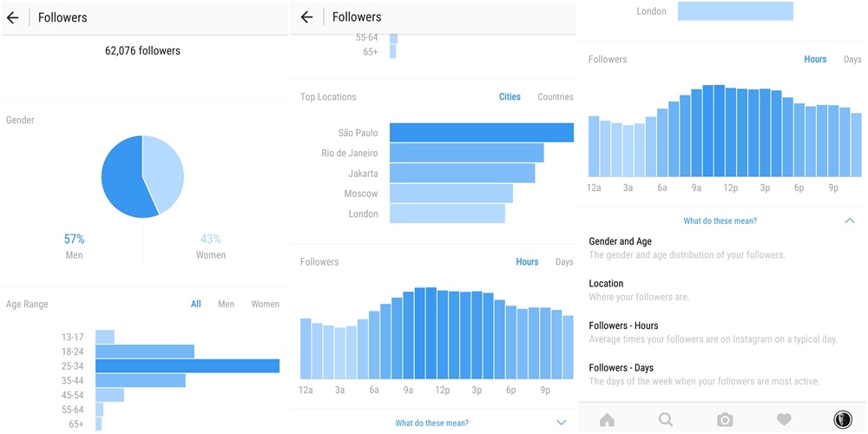Click "What do these mean?" link in middle panel
The image size is (868, 434).
click(431, 424)
